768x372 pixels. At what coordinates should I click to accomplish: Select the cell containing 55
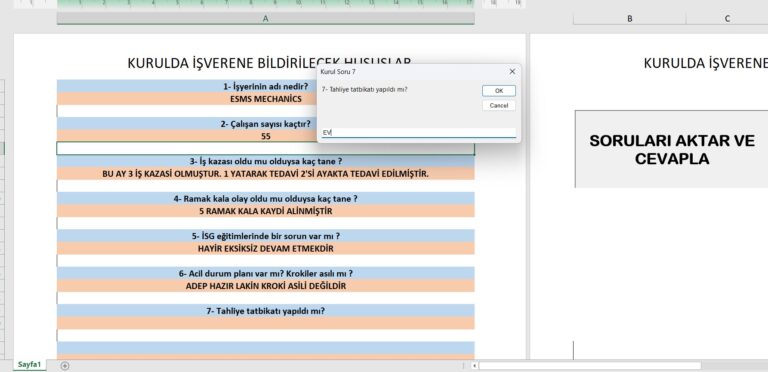coord(265,136)
